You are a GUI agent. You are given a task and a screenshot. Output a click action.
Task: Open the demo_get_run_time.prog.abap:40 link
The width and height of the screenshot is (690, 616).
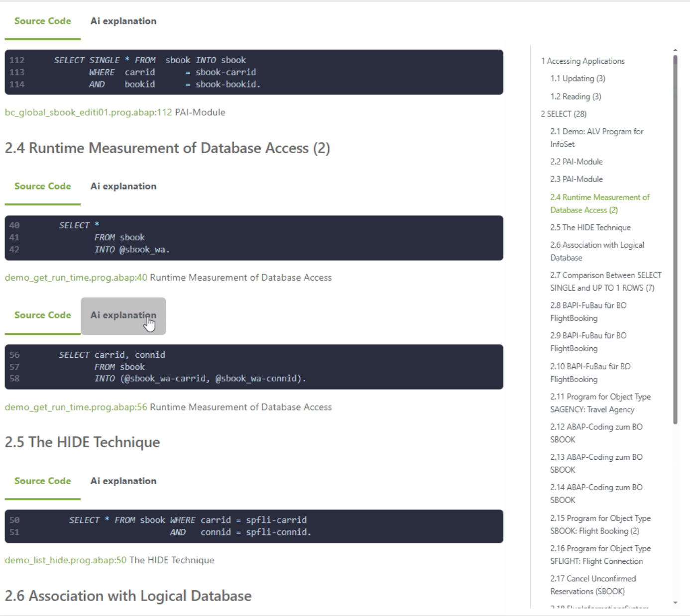click(76, 277)
